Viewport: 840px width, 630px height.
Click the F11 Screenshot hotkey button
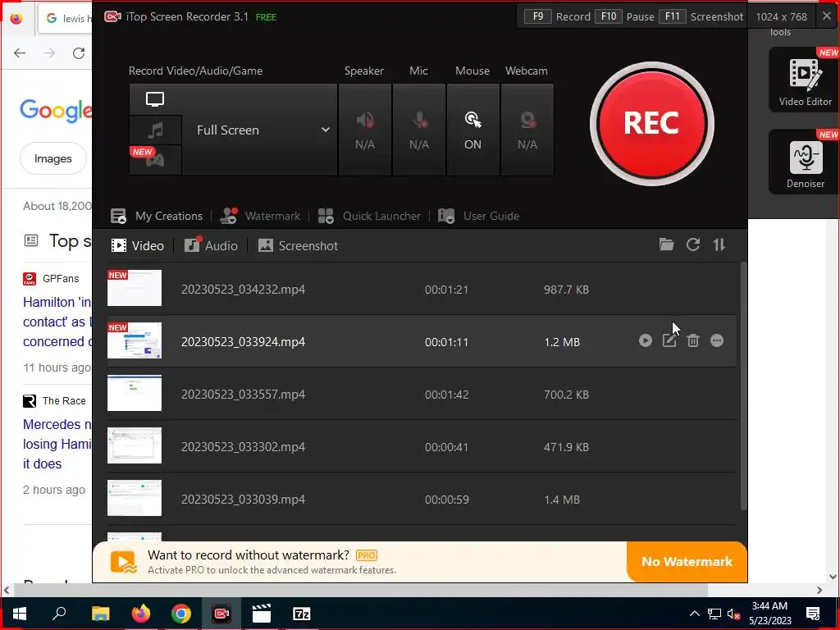click(673, 16)
